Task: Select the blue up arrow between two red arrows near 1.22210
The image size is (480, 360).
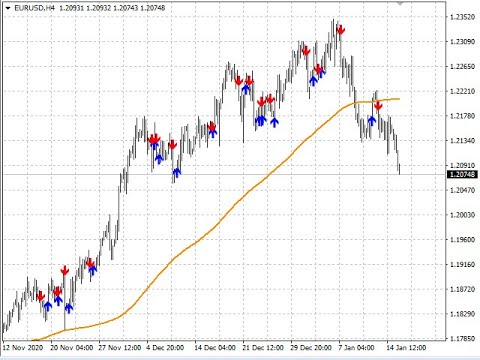Action: [246, 89]
